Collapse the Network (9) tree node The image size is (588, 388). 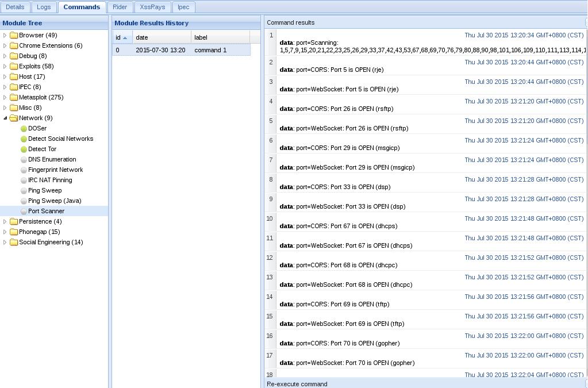click(5, 118)
